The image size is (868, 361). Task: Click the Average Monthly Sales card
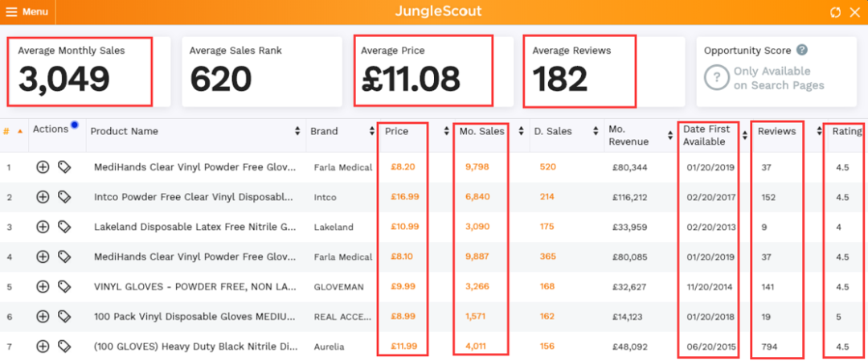point(80,72)
